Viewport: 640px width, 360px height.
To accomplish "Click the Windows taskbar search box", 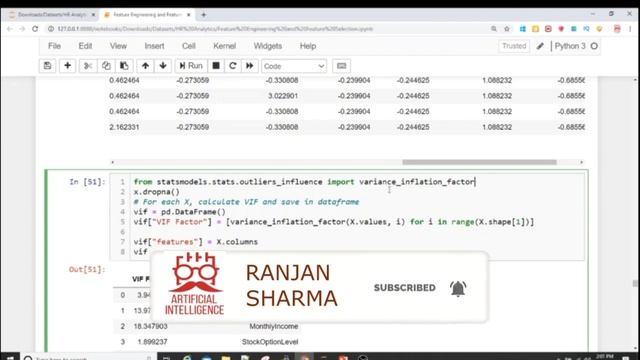I will [x=88, y=358].
